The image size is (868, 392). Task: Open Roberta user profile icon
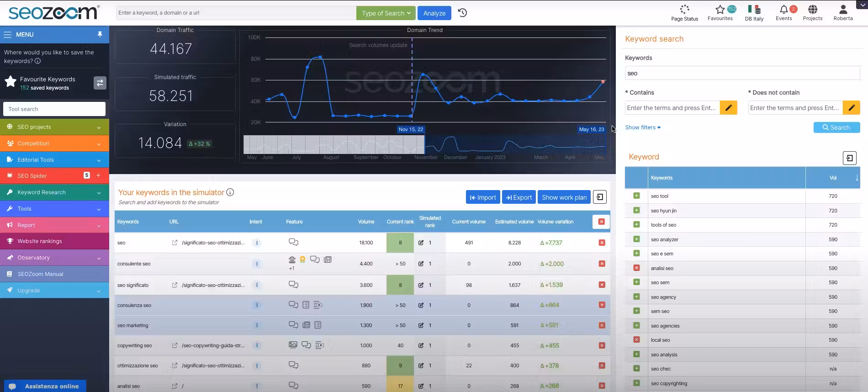click(843, 13)
